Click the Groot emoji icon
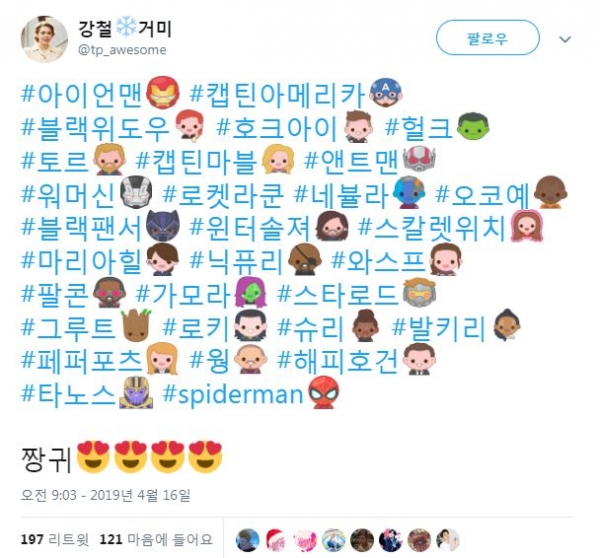 (x=136, y=326)
